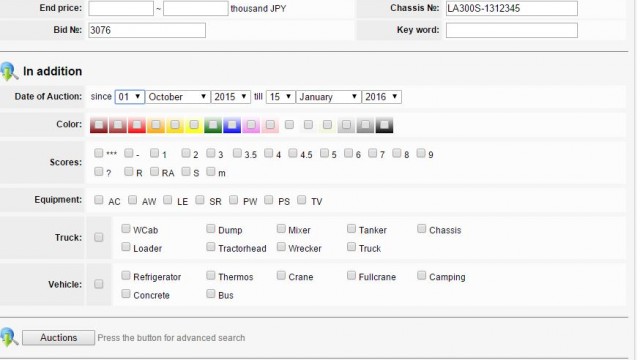Viewport: 640px width, 360px height.
Task: Toggle the main Truck category checkbox
Action: pyautogui.click(x=98, y=238)
